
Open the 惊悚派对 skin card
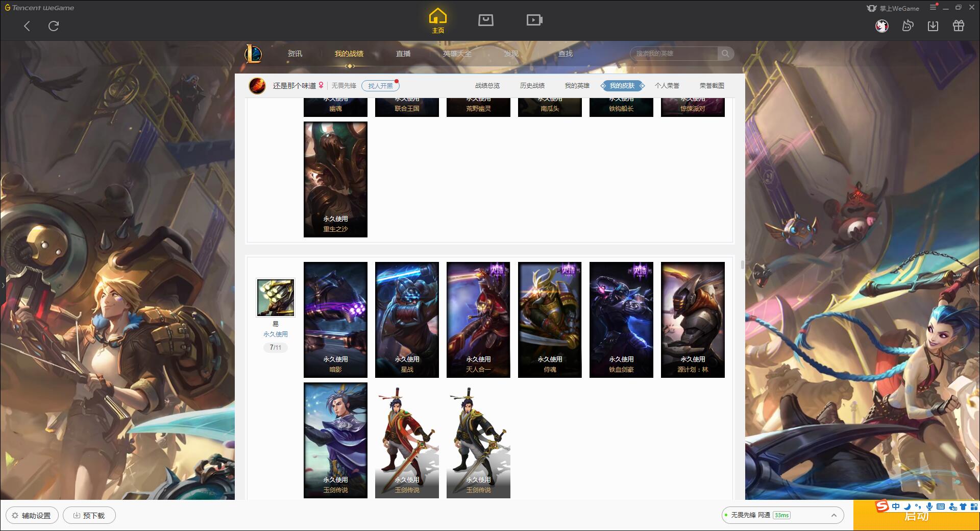coord(693,107)
